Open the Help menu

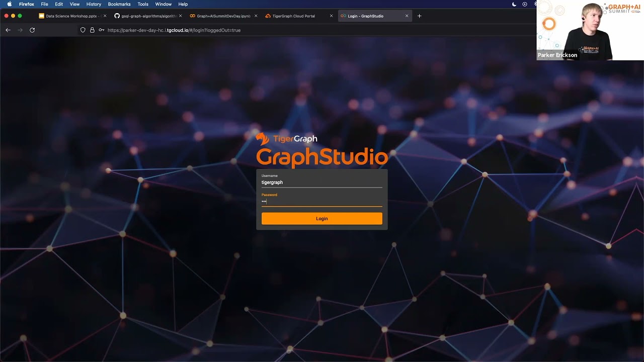pyautogui.click(x=183, y=4)
